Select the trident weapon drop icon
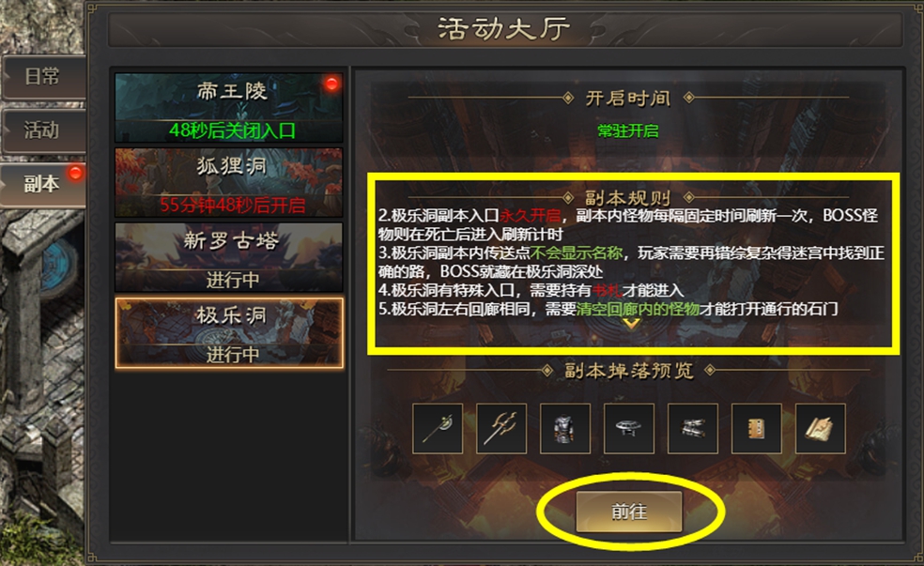 click(500, 428)
